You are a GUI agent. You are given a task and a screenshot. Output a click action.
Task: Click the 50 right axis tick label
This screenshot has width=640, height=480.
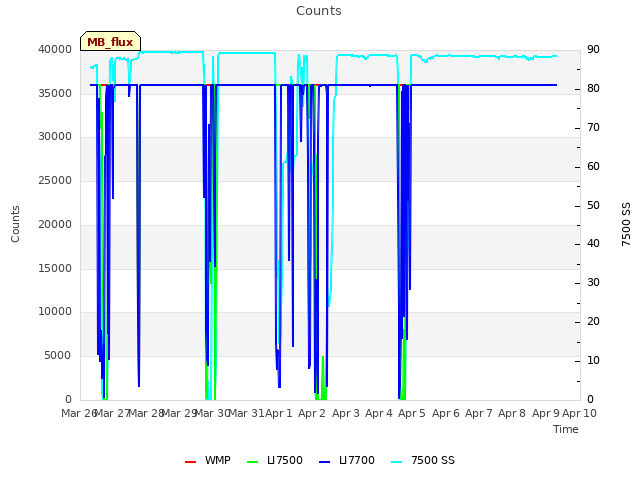tap(593, 206)
